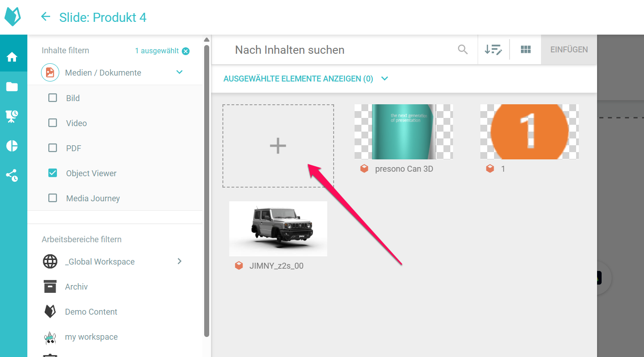Click the EINFÜGEN button

tap(569, 50)
